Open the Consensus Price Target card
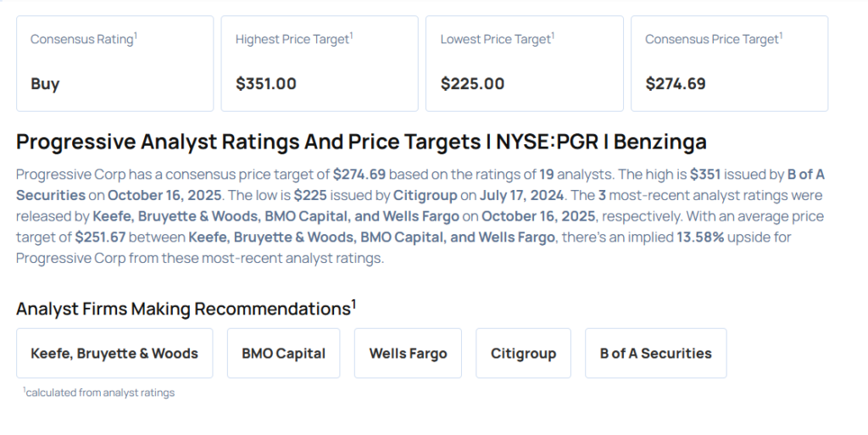The height and width of the screenshot is (435, 868). click(x=729, y=64)
